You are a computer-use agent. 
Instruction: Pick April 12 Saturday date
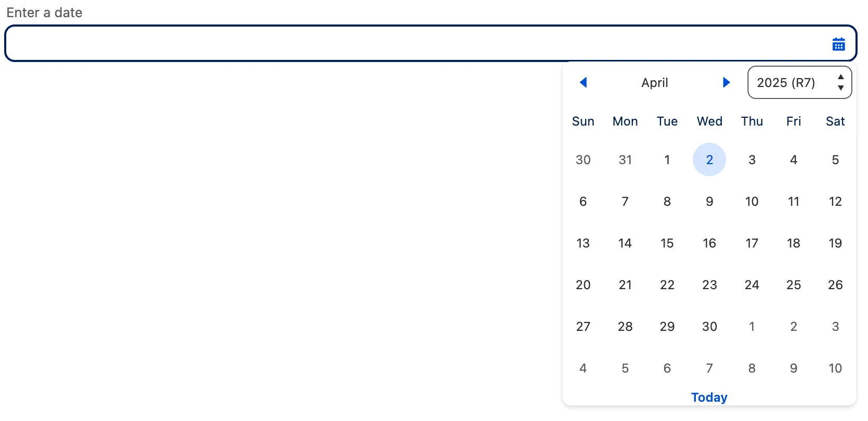click(x=835, y=201)
